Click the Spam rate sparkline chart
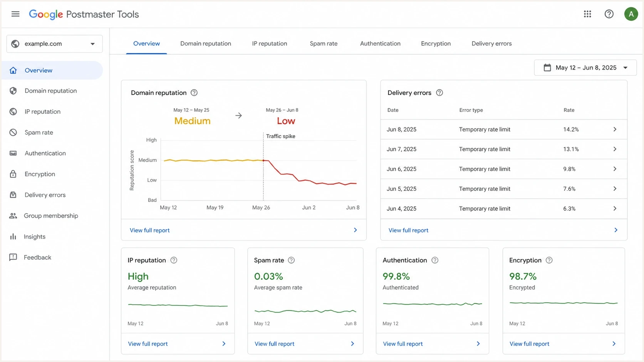Screen dimensions: 644x362 pos(305,311)
